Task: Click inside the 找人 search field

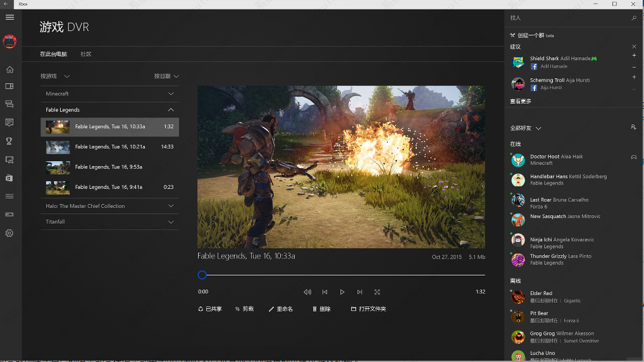Action: point(568,18)
